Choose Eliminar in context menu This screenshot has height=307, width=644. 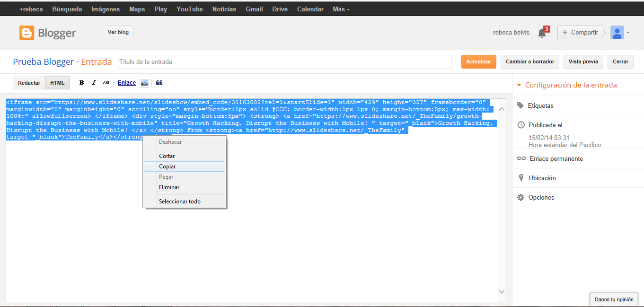pyautogui.click(x=185, y=187)
